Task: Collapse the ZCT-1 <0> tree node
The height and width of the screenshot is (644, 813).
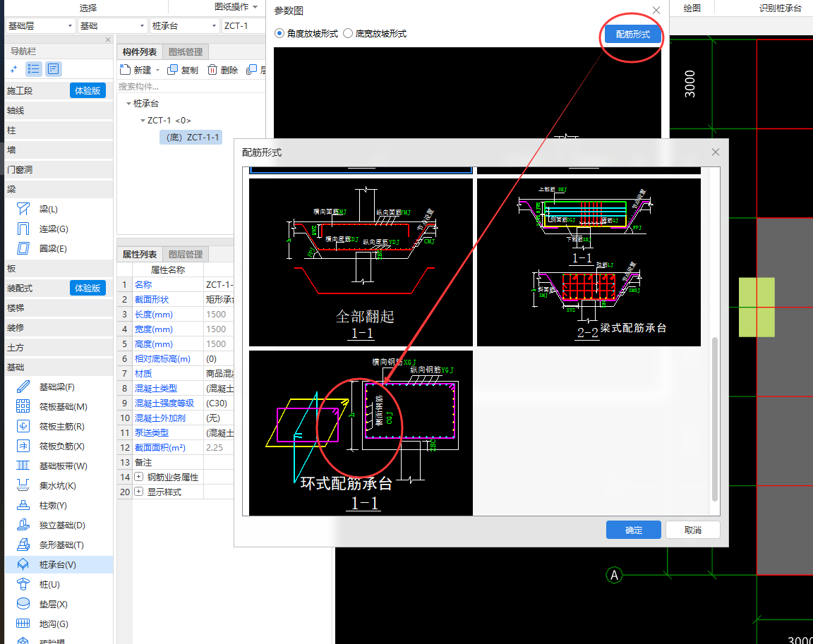Action: (x=143, y=120)
